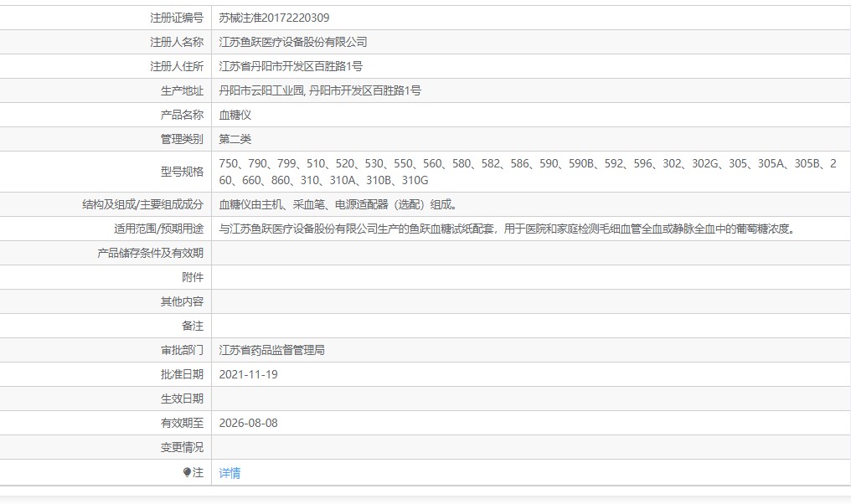Select product name 血糖仪
Image resolution: width=851 pixels, height=504 pixels.
tap(235, 115)
